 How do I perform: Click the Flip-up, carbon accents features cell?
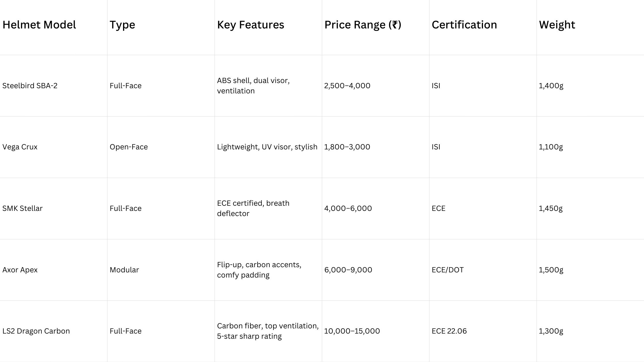point(259,270)
